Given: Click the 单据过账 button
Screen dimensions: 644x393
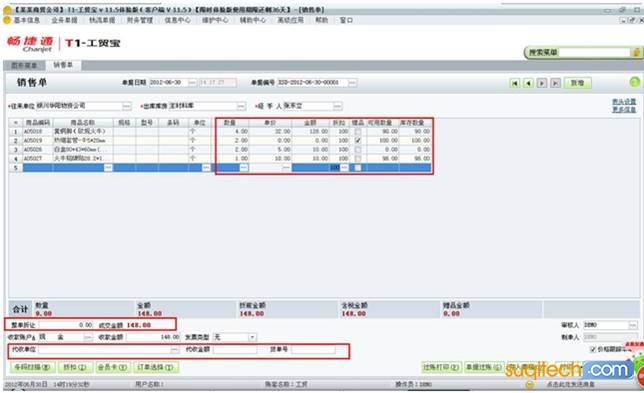Looking at the screenshot, I should (x=484, y=367).
